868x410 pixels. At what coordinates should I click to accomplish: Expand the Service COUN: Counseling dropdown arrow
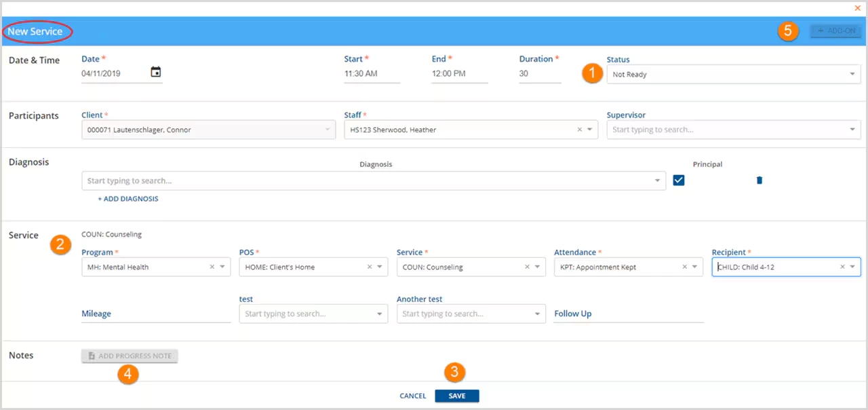click(537, 267)
